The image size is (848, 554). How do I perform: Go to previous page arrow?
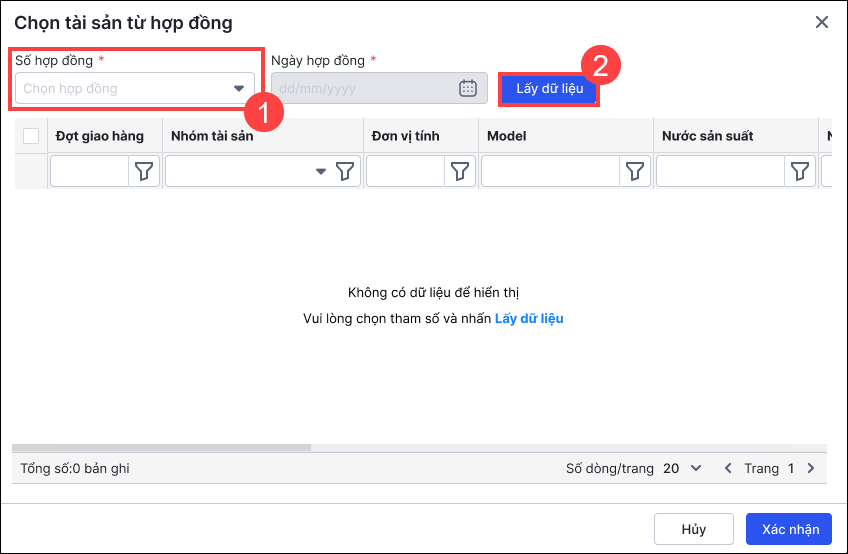(x=728, y=468)
